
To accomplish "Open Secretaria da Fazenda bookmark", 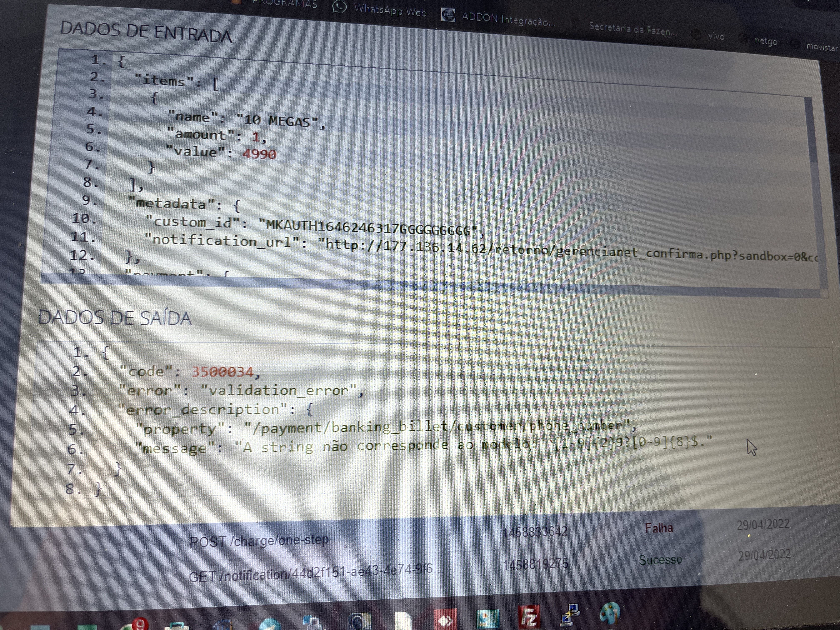I will pos(633,29).
